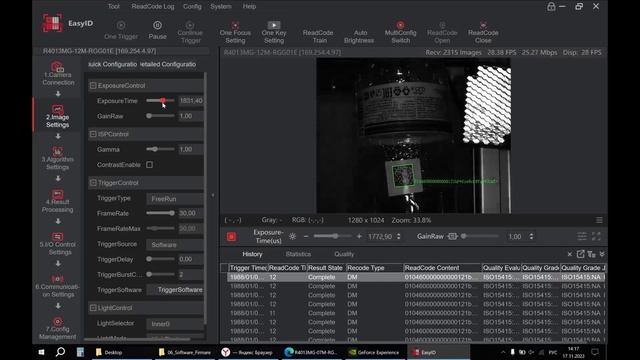This screenshot has width=640, height=360.
Task: Adjust the FrameRate slider
Action: (160, 213)
